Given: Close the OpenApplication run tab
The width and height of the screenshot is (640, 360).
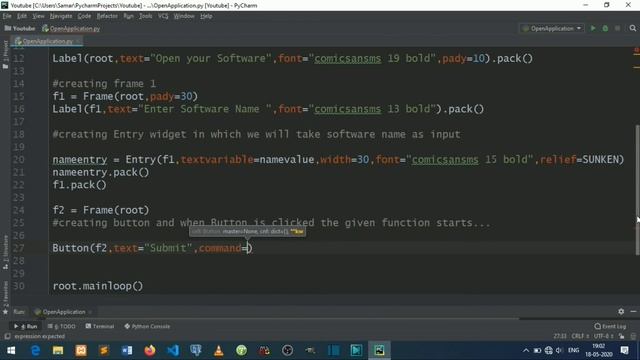Looking at the screenshot, I should (x=90, y=312).
